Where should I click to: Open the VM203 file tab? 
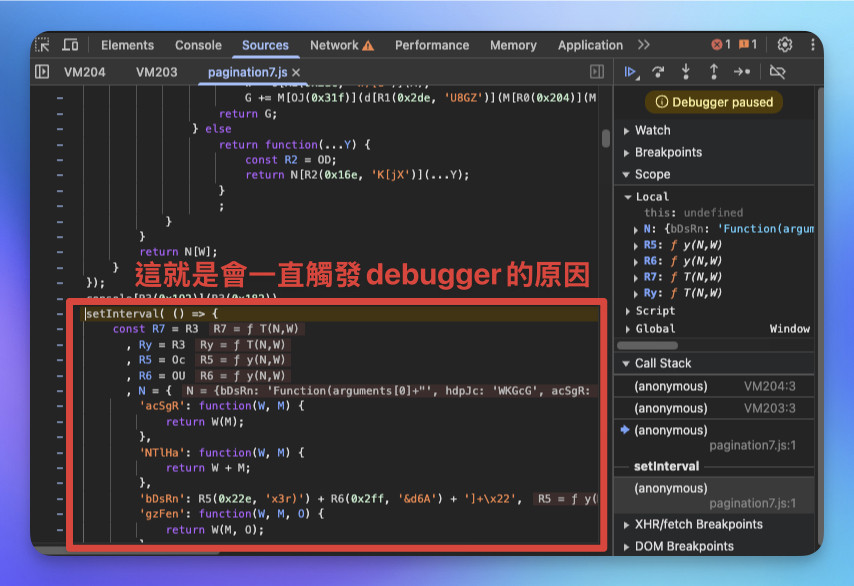pos(156,72)
